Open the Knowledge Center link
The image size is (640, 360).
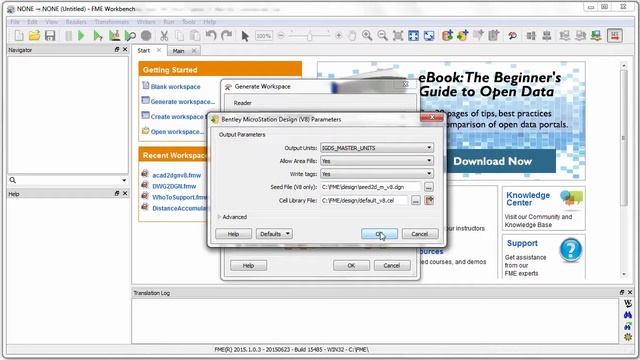pos(528,199)
